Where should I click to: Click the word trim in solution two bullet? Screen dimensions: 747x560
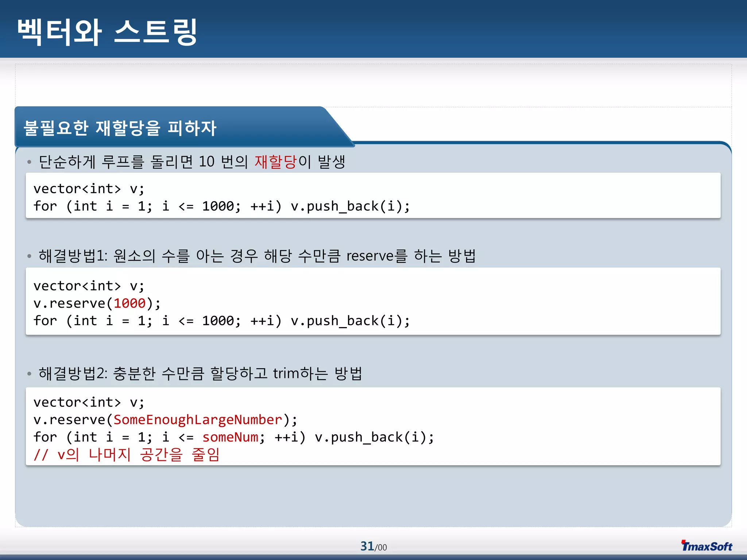click(x=286, y=373)
